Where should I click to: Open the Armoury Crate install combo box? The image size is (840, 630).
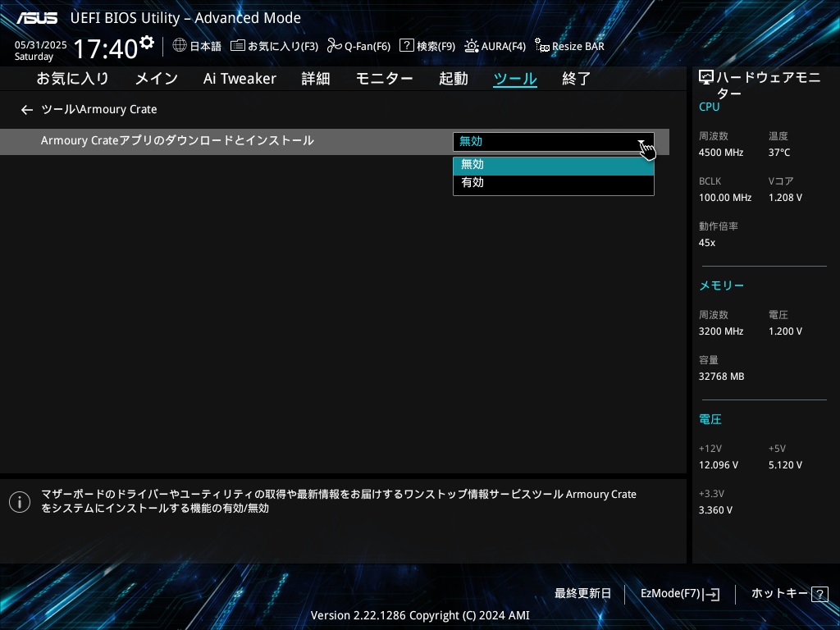tap(554, 142)
